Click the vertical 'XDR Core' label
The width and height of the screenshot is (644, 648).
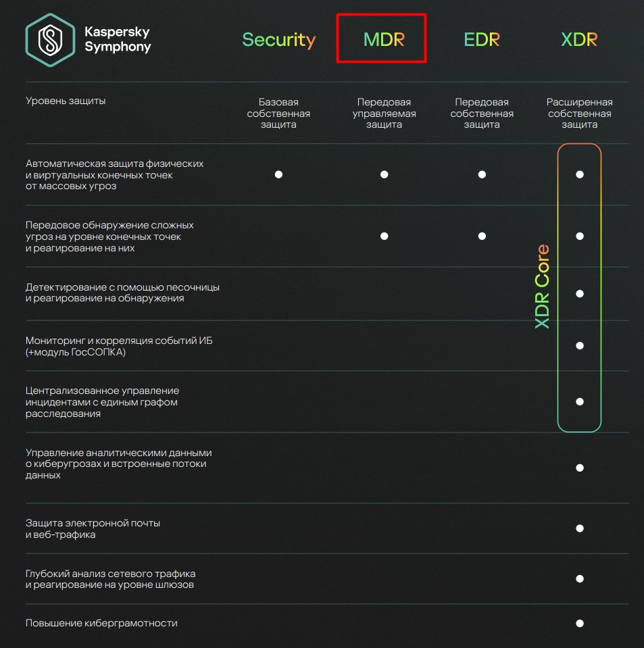542,286
